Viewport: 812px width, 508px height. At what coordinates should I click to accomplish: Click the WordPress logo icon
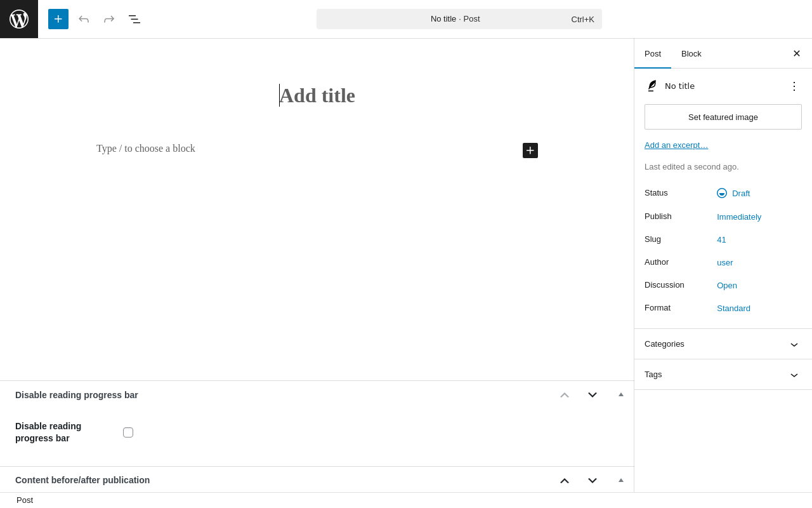pos(19,19)
